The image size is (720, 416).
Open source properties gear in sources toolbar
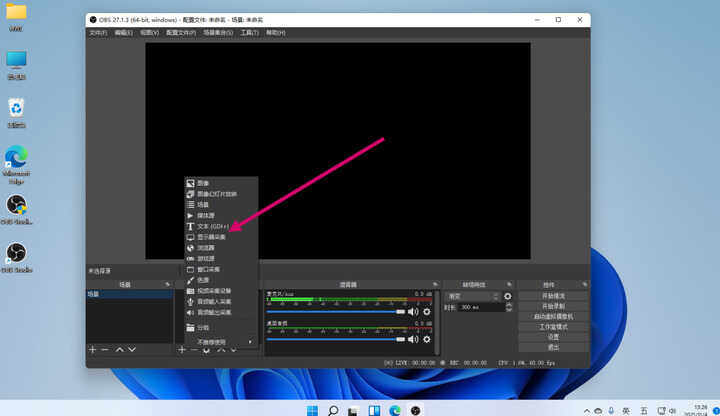[x=207, y=350]
